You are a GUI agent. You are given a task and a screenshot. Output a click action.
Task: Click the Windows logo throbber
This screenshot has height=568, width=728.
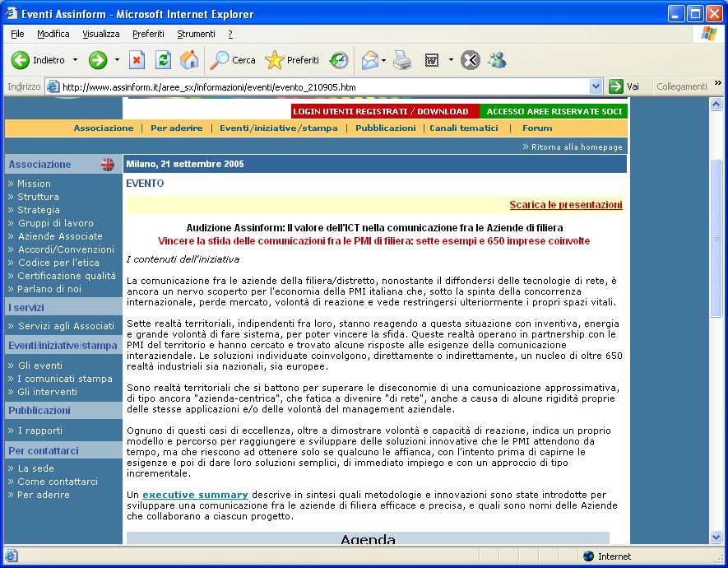[x=708, y=34]
